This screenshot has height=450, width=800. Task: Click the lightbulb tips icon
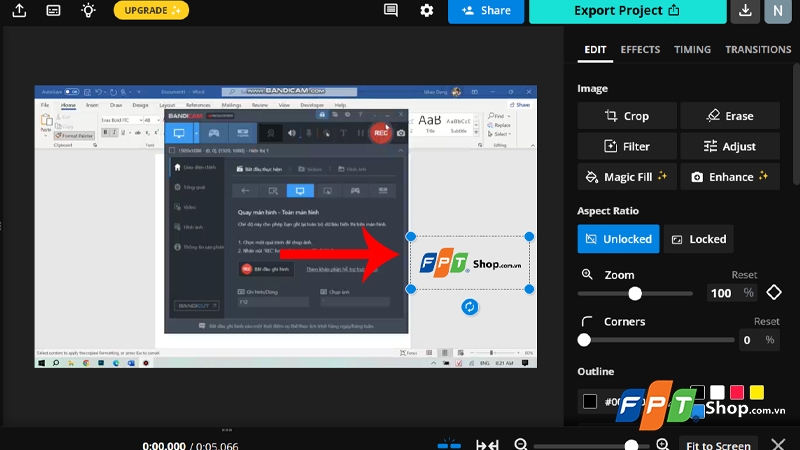(88, 10)
